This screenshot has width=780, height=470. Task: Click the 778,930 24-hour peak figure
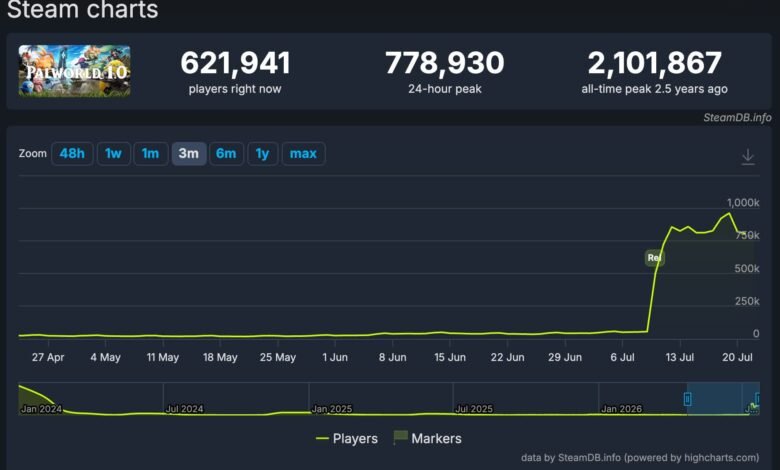445,63
